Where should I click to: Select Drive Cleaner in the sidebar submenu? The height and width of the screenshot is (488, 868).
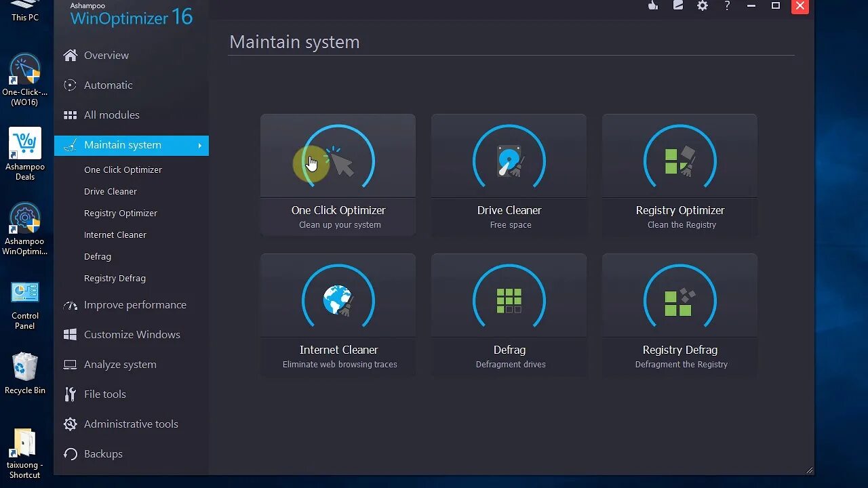point(111,192)
